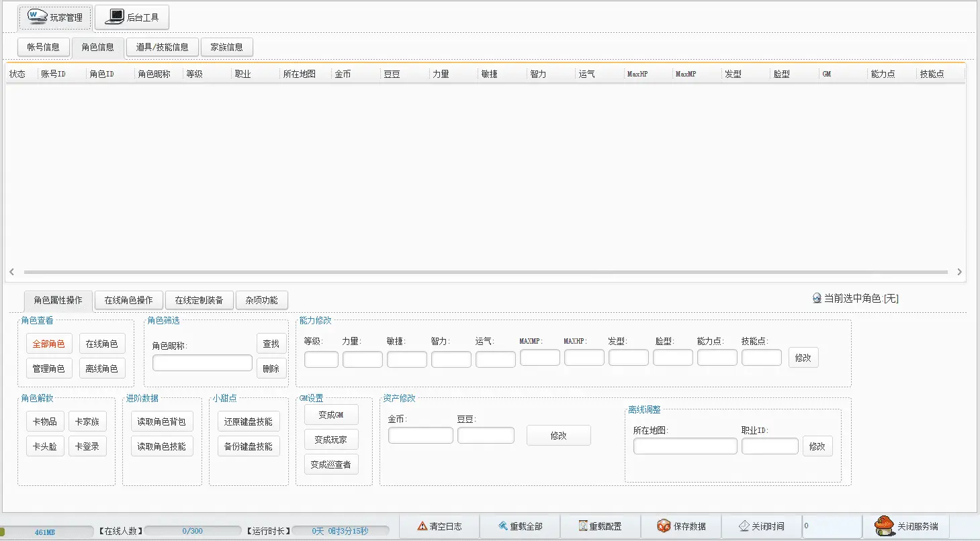The image size is (980, 541).
Task: Click 还原键盘技能 button
Action: [249, 422]
